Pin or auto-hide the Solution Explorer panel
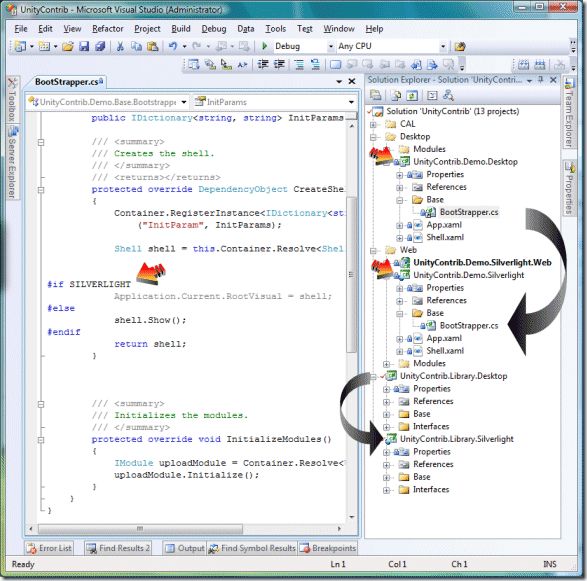The width and height of the screenshot is (587, 581). point(541,80)
